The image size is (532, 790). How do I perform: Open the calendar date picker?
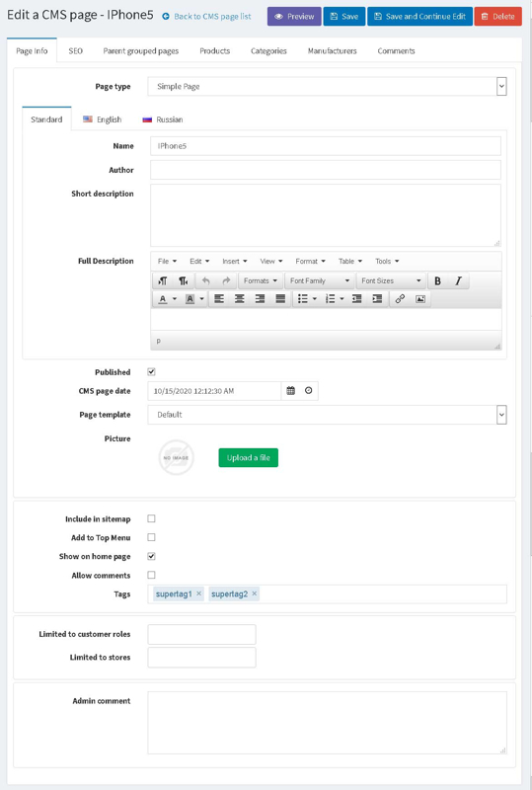point(291,390)
